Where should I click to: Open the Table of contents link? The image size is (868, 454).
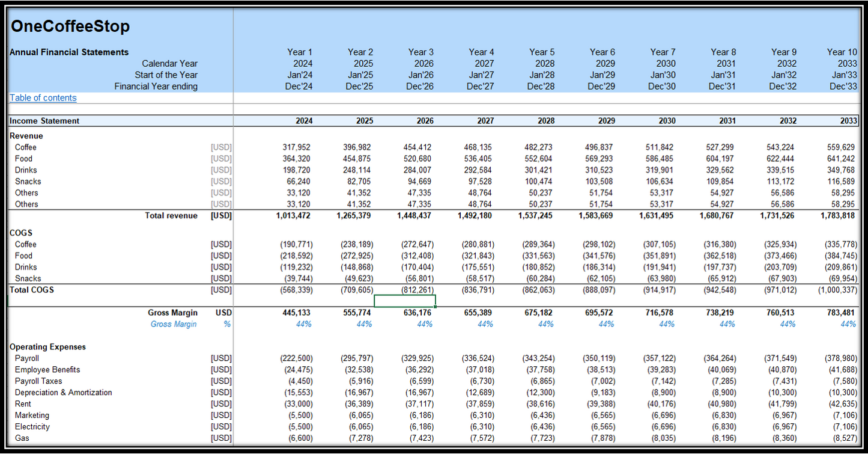(43, 98)
